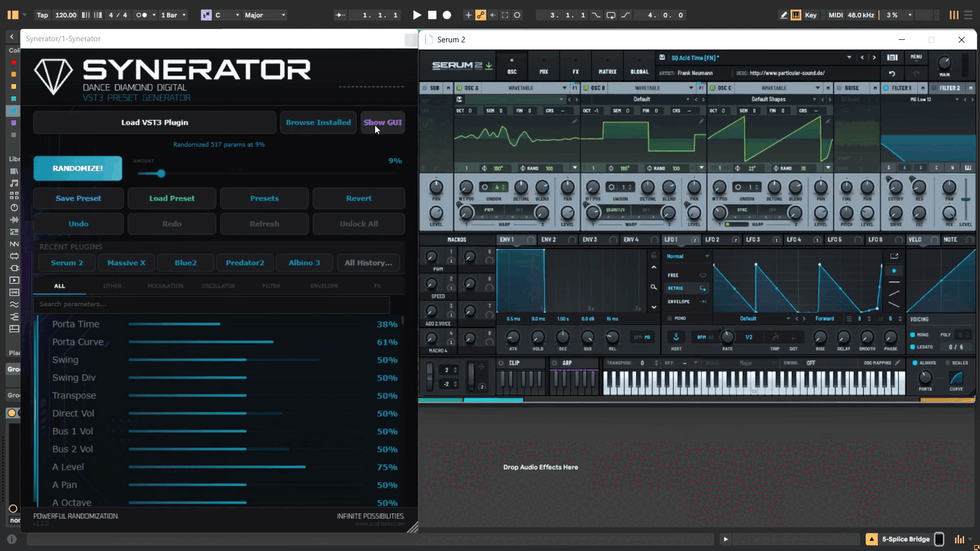The height and width of the screenshot is (551, 980).
Task: Click the Show GUI button
Action: (383, 122)
